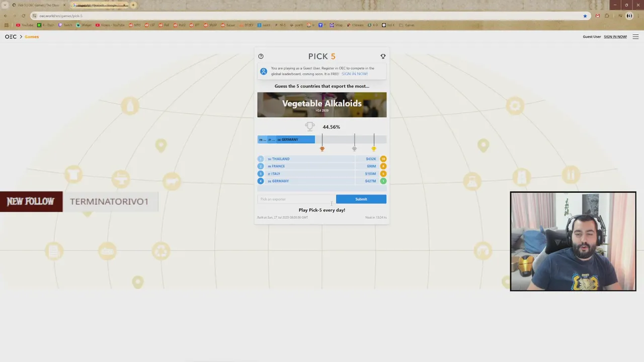644x362 pixels.
Task: Open the hamburger menu in page header
Action: (635, 37)
